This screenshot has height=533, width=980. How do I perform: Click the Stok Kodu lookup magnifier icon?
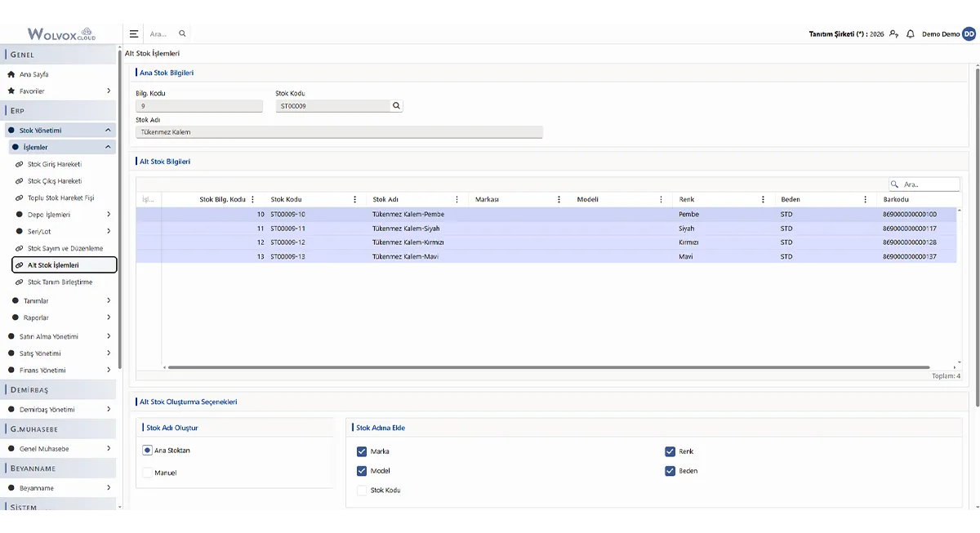coord(396,106)
